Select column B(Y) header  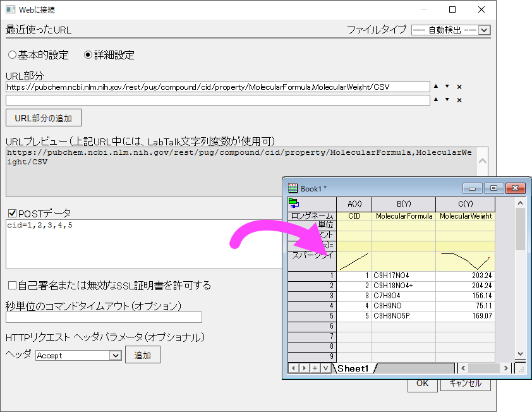point(404,204)
